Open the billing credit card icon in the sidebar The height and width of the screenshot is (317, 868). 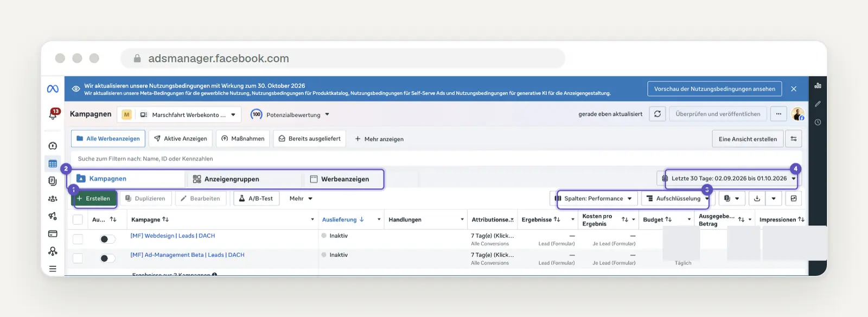point(53,234)
